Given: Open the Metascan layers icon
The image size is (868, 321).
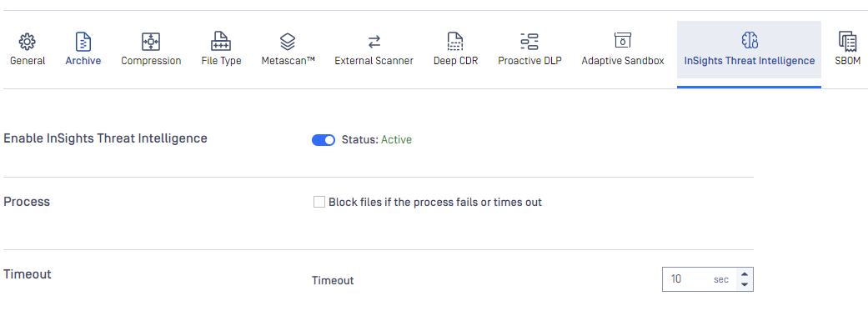Looking at the screenshot, I should click(288, 42).
